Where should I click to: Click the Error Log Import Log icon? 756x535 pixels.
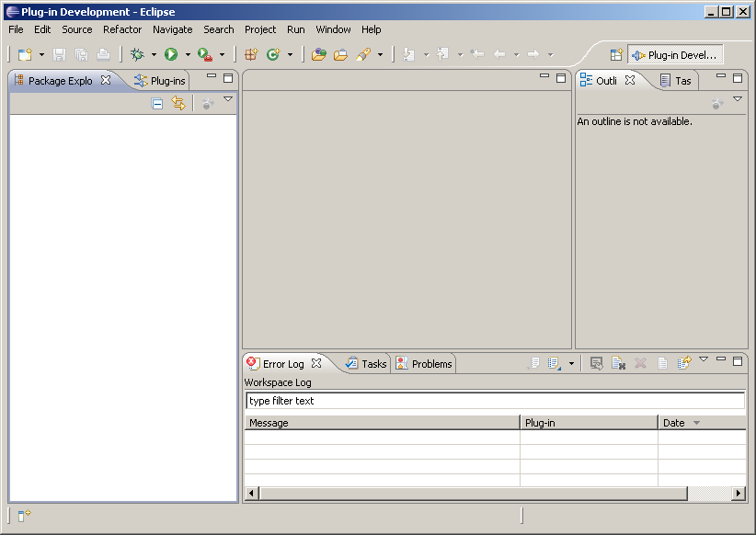[x=554, y=363]
